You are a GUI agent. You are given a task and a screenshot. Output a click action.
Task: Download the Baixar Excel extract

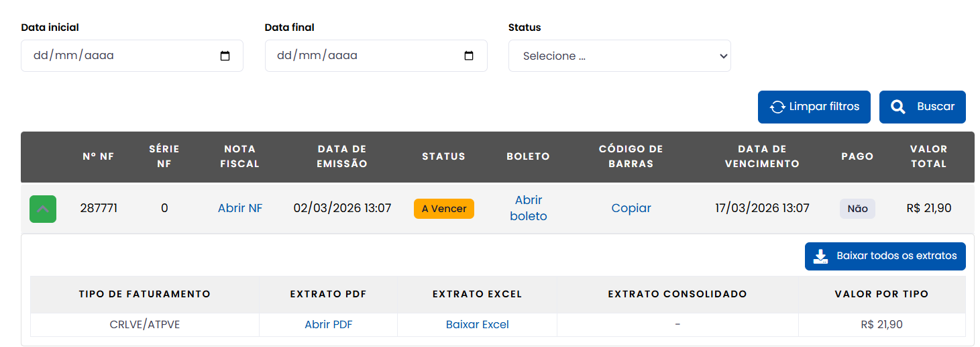(x=477, y=325)
